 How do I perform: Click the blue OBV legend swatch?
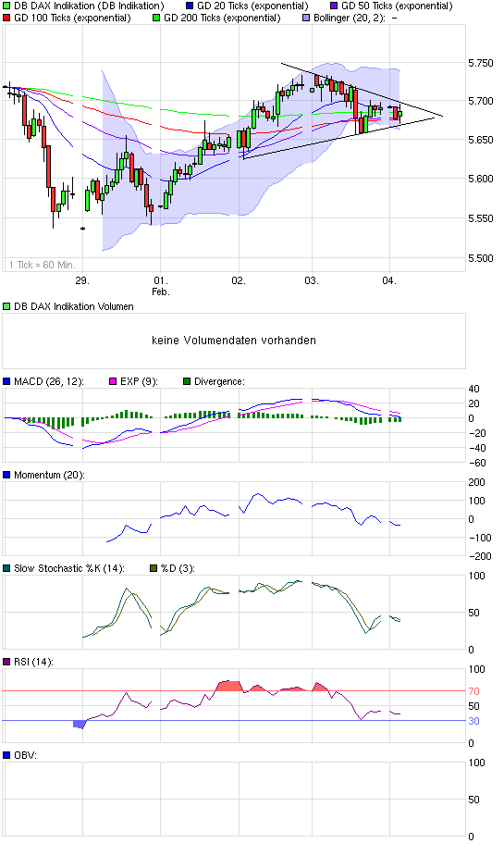click(6, 755)
